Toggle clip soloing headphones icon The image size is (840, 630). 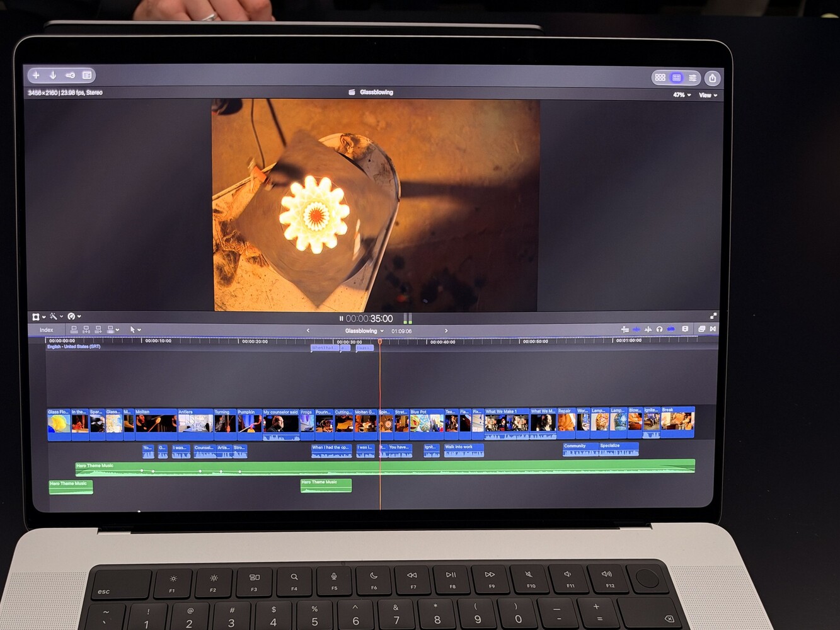[x=659, y=329]
